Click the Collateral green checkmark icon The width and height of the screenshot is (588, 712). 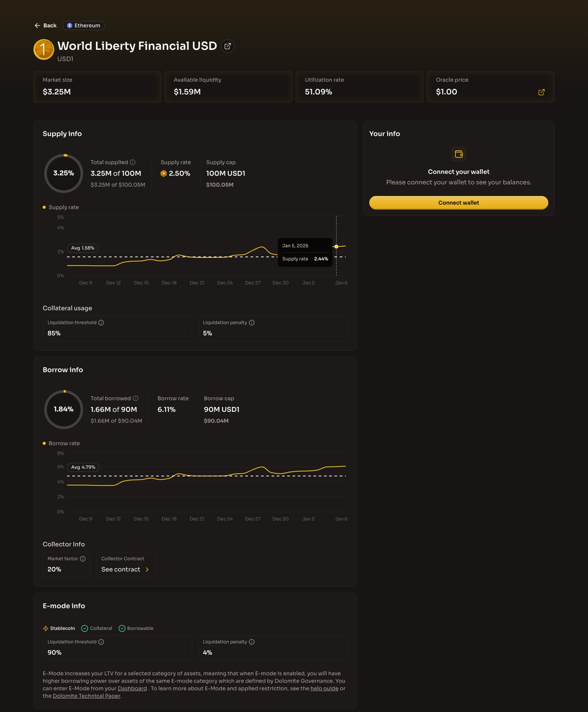coord(85,628)
